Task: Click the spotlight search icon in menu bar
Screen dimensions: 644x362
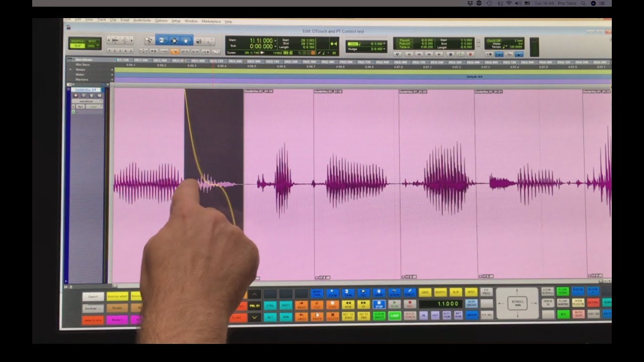Action: pos(583,3)
